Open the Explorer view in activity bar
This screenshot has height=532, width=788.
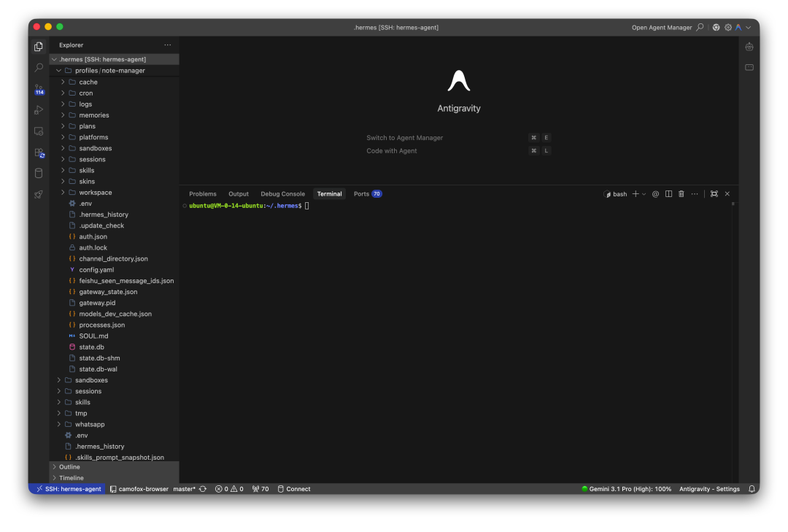tap(39, 46)
